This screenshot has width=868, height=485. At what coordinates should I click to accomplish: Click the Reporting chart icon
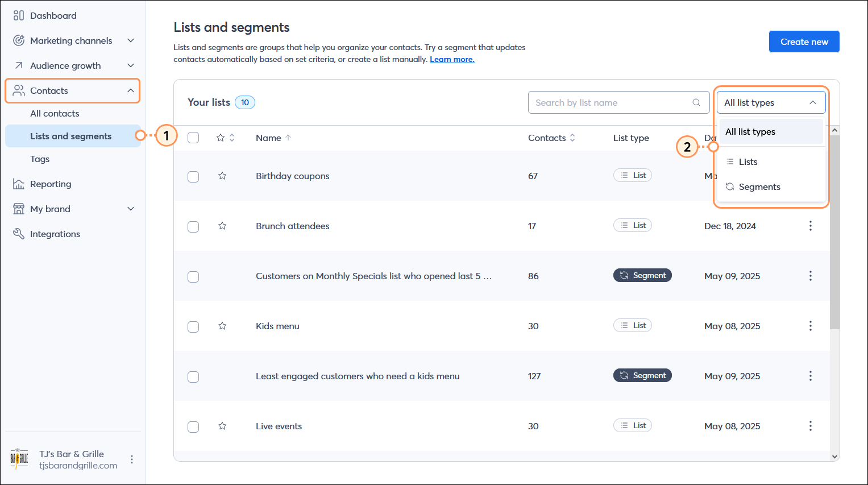pos(19,184)
